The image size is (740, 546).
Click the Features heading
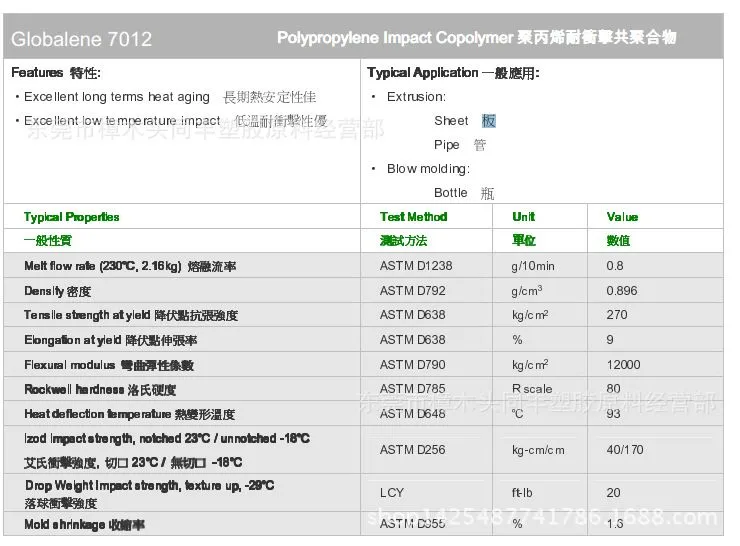(56, 73)
